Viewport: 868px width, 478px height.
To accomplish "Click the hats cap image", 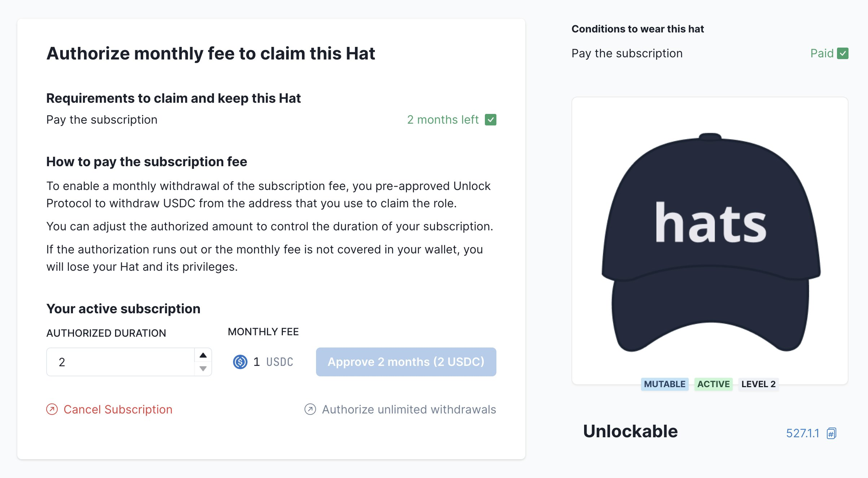I will click(710, 242).
